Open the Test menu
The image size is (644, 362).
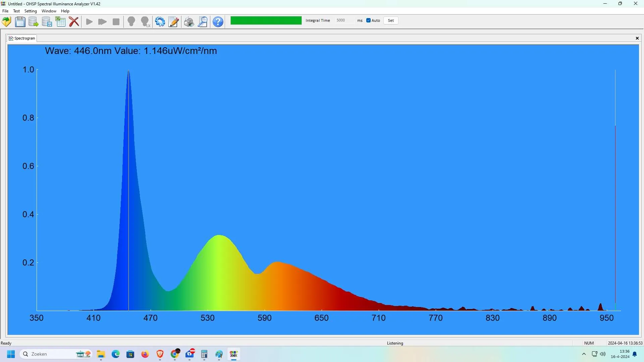[x=16, y=11]
